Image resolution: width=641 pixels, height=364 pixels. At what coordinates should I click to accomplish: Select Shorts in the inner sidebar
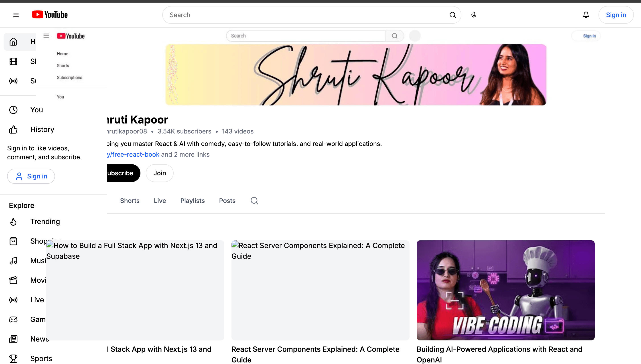(x=63, y=65)
